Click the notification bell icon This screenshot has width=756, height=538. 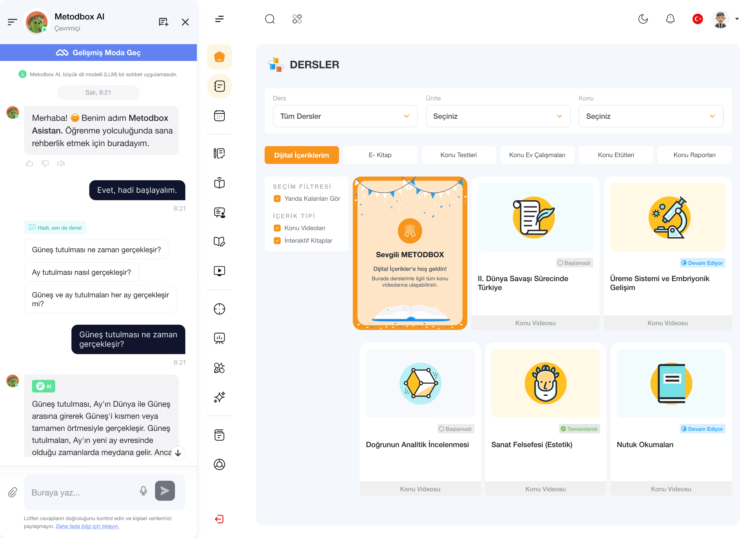click(x=670, y=19)
